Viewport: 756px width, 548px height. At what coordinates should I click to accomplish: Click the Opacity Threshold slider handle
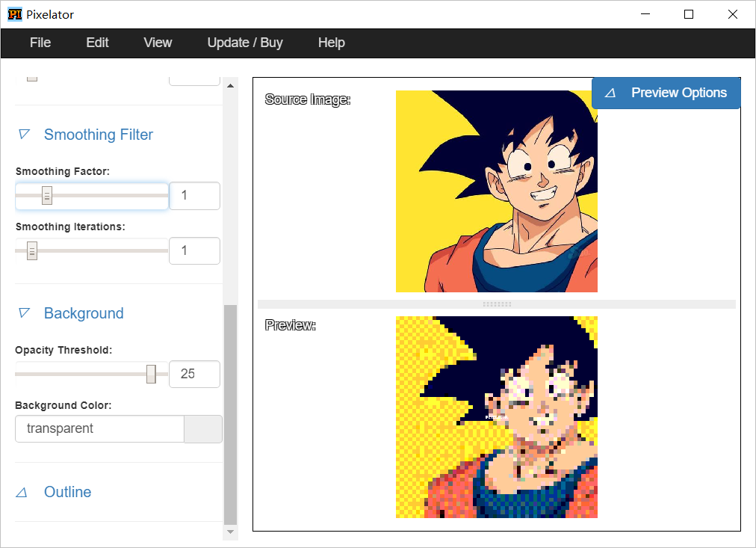[151, 374]
